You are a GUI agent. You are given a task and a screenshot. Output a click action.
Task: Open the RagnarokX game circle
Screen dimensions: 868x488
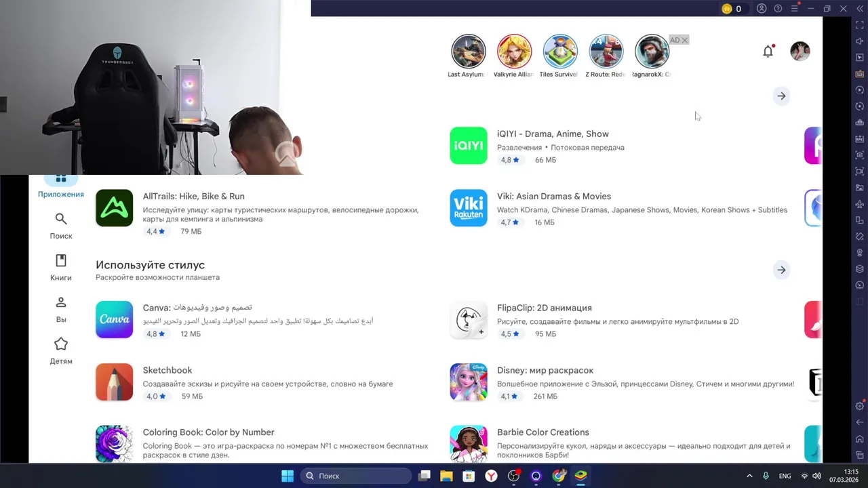tap(652, 52)
